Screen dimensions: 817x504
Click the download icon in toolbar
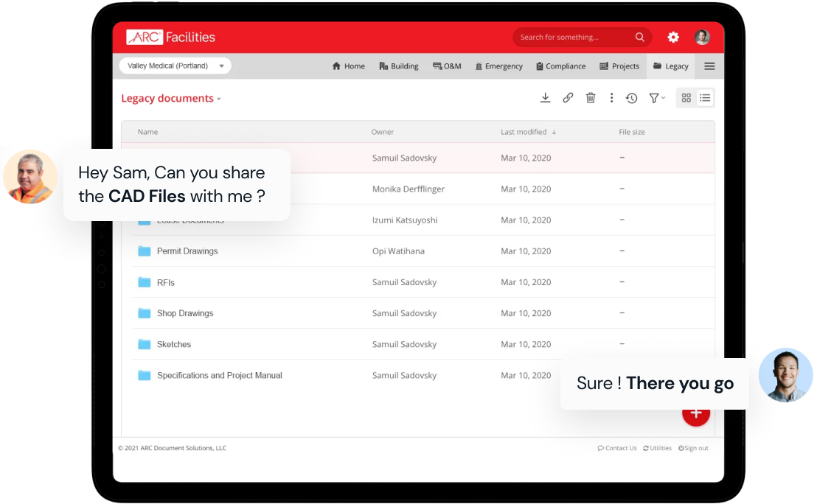tap(545, 98)
